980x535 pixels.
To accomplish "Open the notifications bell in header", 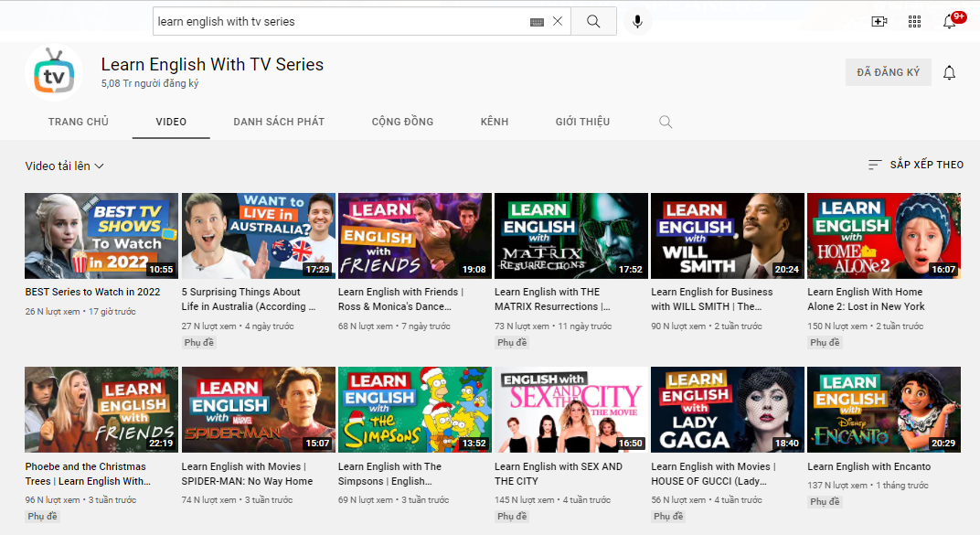I will [x=949, y=21].
